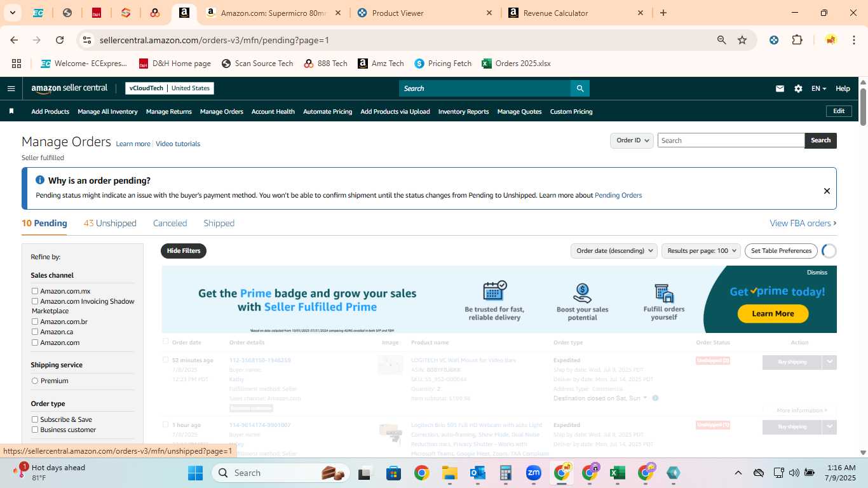Open Microsoft Store from the taskbar

[x=393, y=473]
